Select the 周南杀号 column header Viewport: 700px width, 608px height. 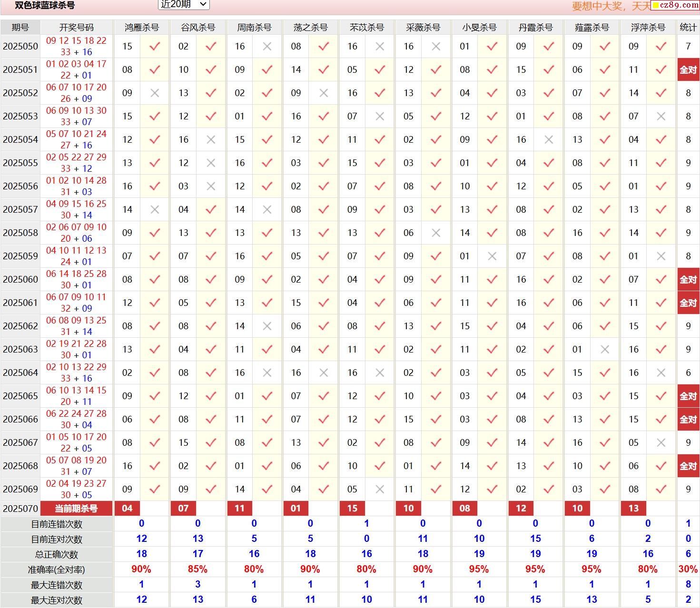(x=254, y=27)
